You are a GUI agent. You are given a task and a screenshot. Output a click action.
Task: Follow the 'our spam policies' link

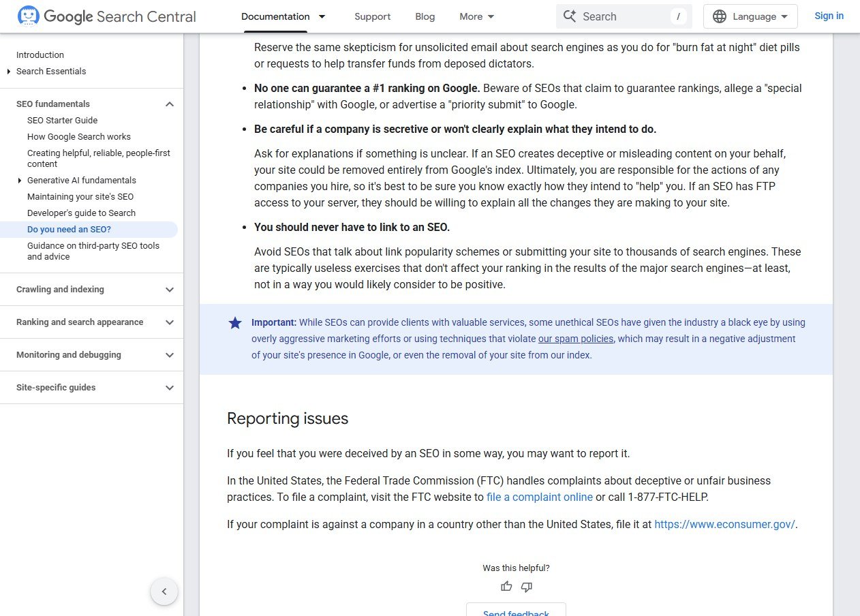tap(576, 339)
